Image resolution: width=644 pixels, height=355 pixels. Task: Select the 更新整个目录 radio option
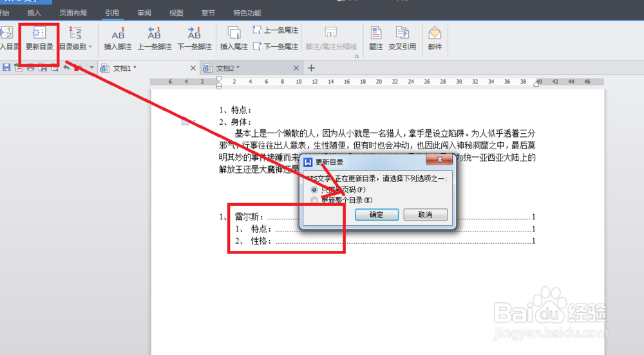coord(314,200)
